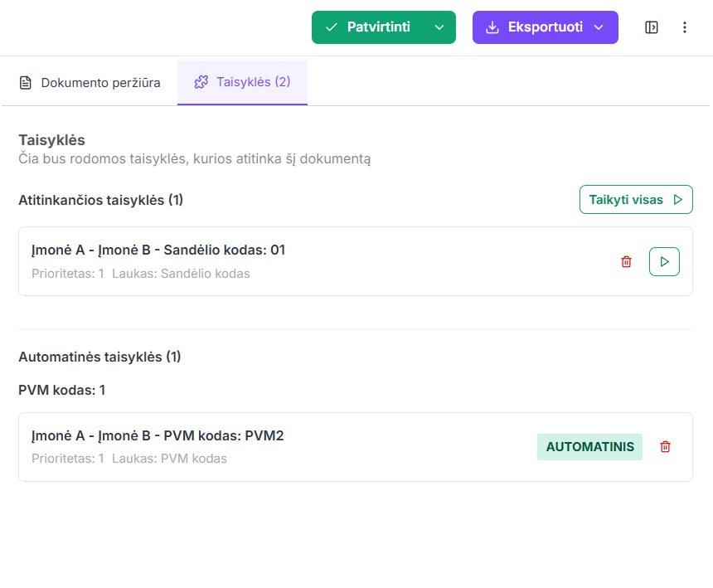The image size is (713, 588).
Task: Apply all rules with Taikyti visas
Action: (x=635, y=199)
